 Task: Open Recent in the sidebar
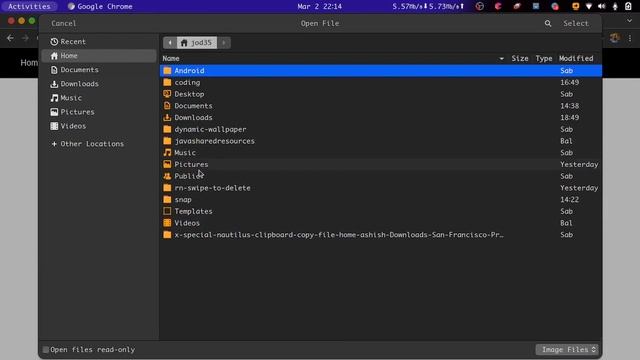99,42
